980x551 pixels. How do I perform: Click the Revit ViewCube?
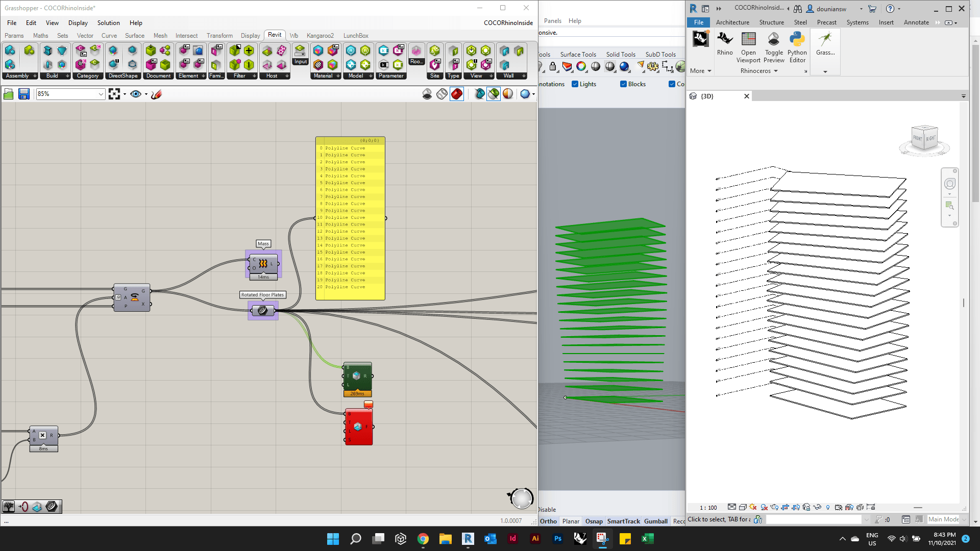(x=924, y=138)
